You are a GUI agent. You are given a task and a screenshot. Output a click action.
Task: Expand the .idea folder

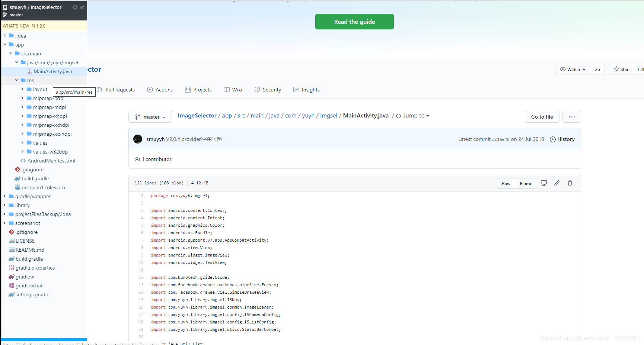(4, 36)
